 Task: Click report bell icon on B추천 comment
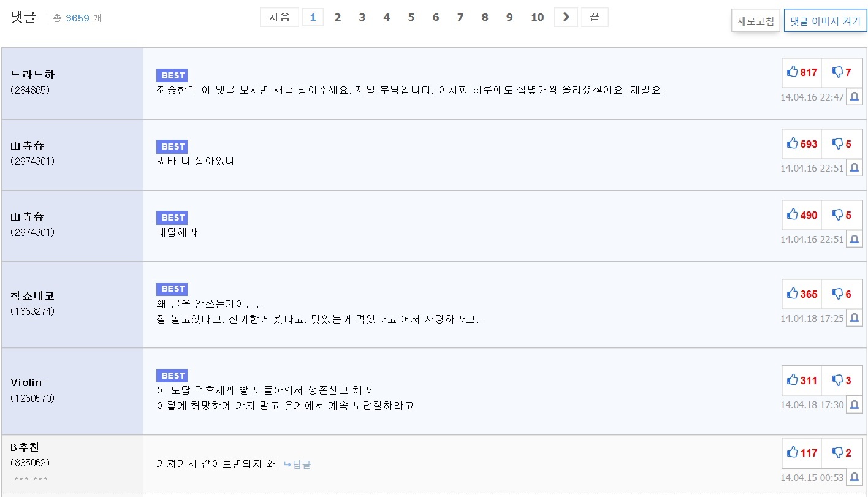click(x=854, y=477)
